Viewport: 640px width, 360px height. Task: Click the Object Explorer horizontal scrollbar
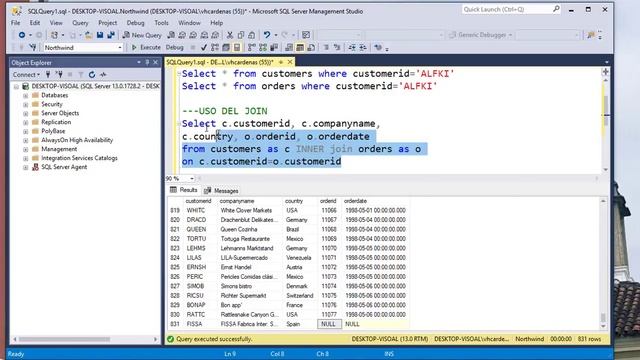85,339
